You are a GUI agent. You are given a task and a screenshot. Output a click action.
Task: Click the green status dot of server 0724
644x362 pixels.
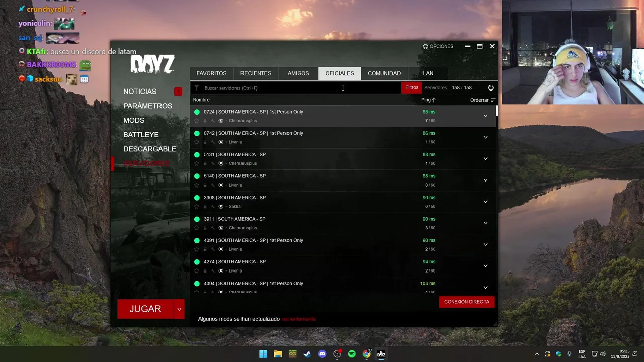[x=197, y=112]
